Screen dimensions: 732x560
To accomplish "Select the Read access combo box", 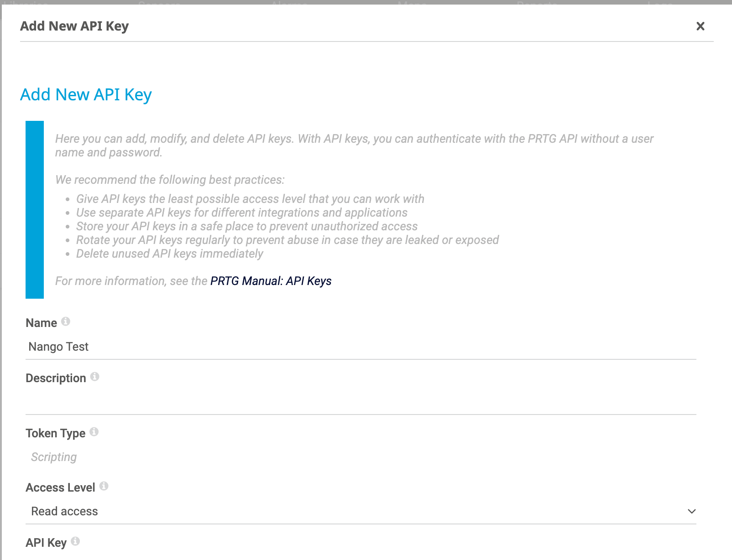I will [x=361, y=511].
